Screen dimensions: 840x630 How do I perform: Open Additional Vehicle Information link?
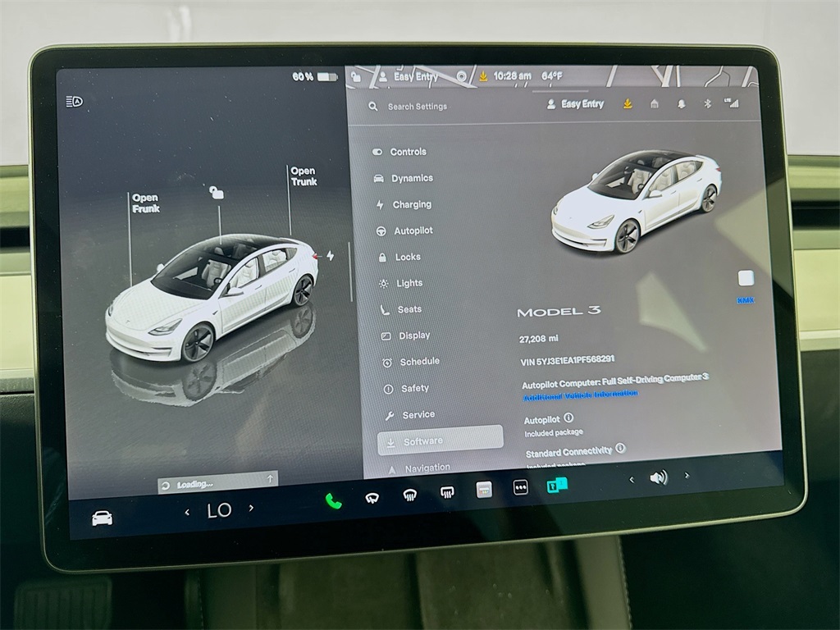(x=580, y=395)
